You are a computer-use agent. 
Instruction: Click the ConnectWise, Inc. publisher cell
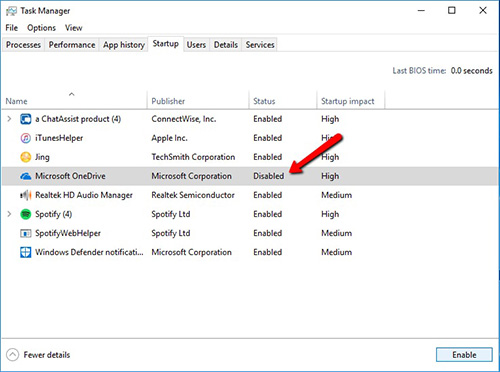click(184, 119)
